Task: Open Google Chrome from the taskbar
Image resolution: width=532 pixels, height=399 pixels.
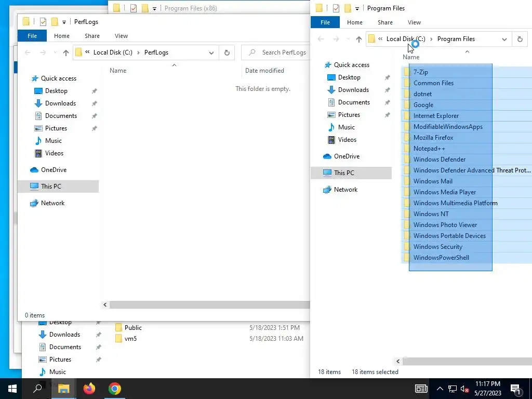Action: click(x=115, y=389)
